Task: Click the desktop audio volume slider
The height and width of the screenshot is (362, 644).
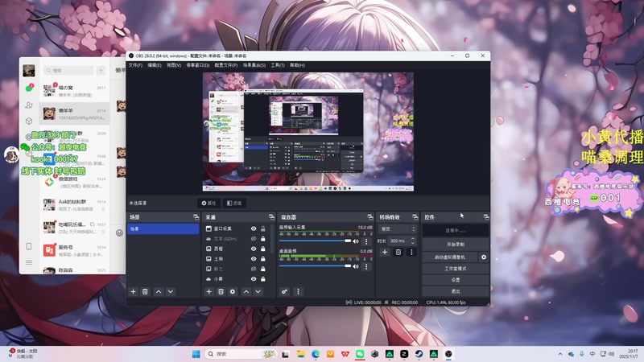Action: (315, 266)
